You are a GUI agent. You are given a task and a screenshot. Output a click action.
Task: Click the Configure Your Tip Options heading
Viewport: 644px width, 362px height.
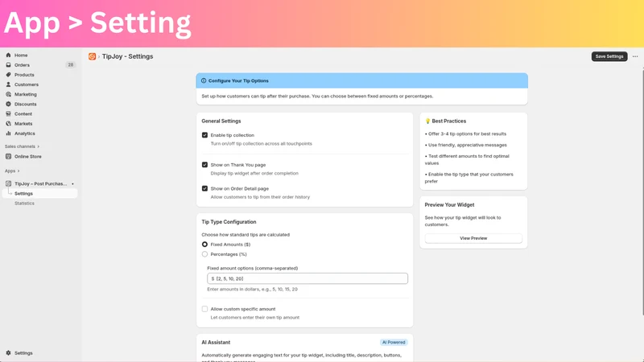point(238,81)
